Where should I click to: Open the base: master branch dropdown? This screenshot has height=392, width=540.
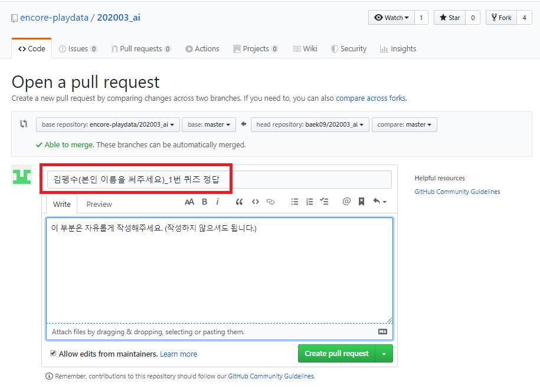click(x=209, y=124)
